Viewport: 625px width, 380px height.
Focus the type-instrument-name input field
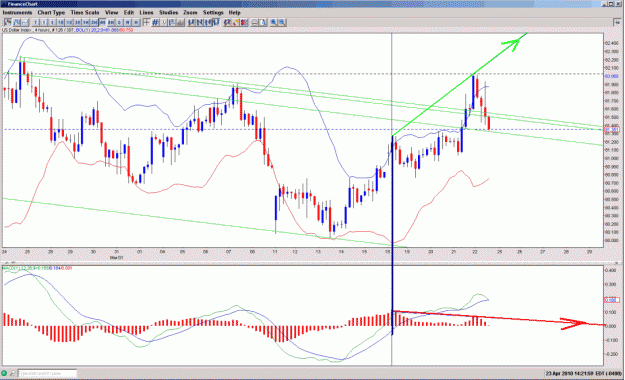[47, 373]
